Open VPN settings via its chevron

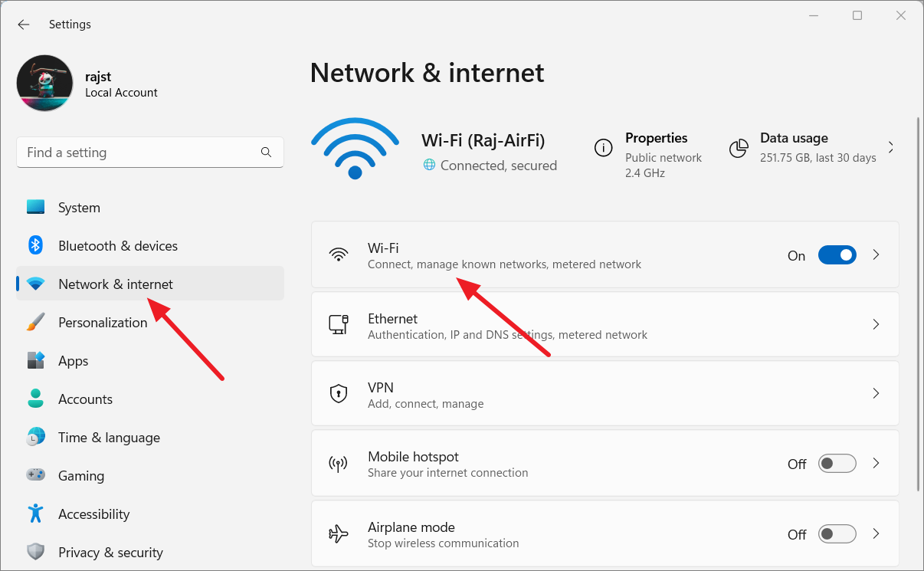click(x=876, y=393)
